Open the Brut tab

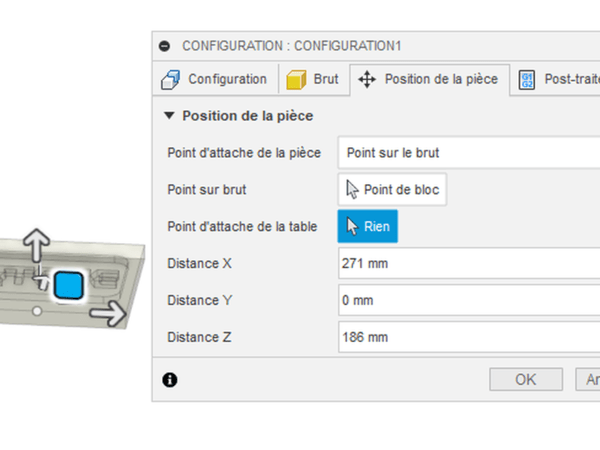313,79
